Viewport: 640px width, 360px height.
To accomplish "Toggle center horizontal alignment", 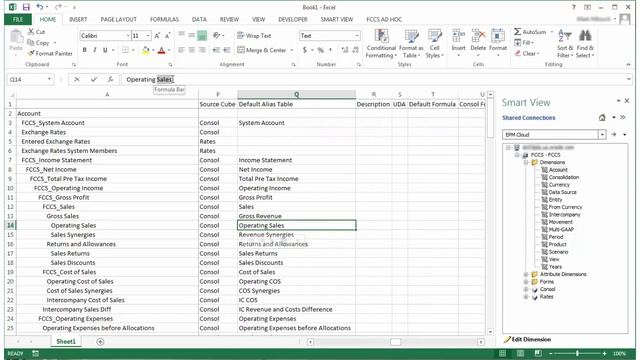I will [191, 50].
